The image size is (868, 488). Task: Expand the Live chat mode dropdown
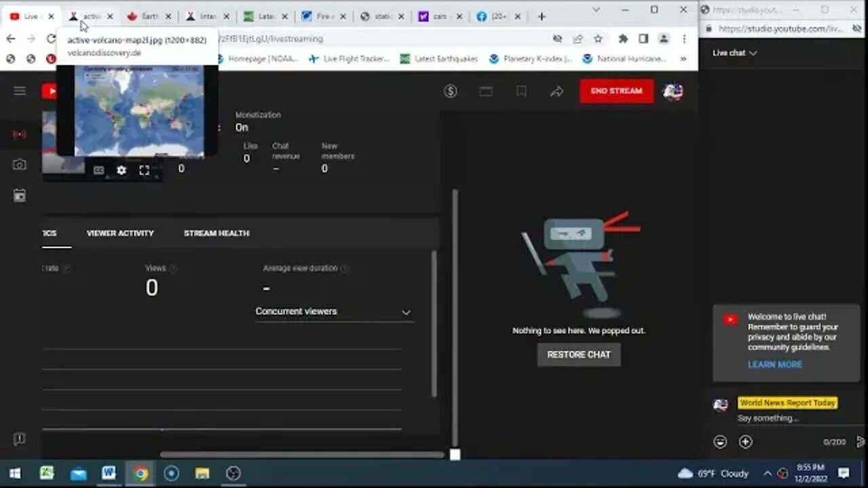734,53
